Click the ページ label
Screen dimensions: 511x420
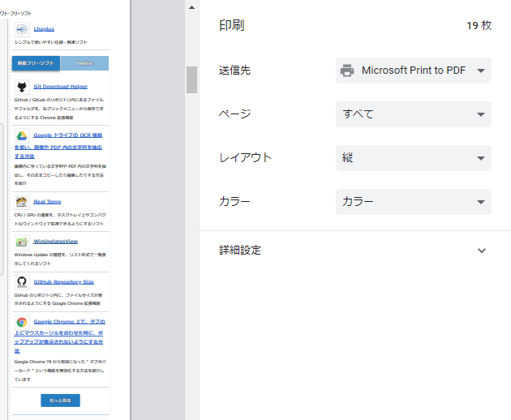(234, 114)
